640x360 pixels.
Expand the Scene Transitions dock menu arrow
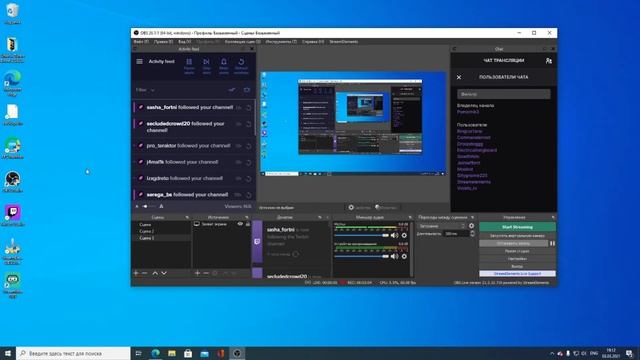pos(473,218)
